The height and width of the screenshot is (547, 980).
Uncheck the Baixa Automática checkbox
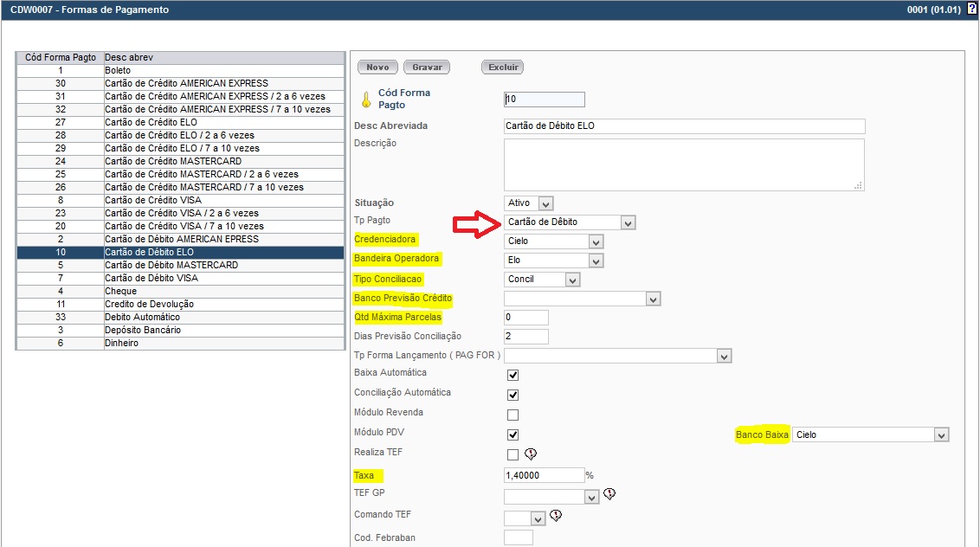(513, 376)
